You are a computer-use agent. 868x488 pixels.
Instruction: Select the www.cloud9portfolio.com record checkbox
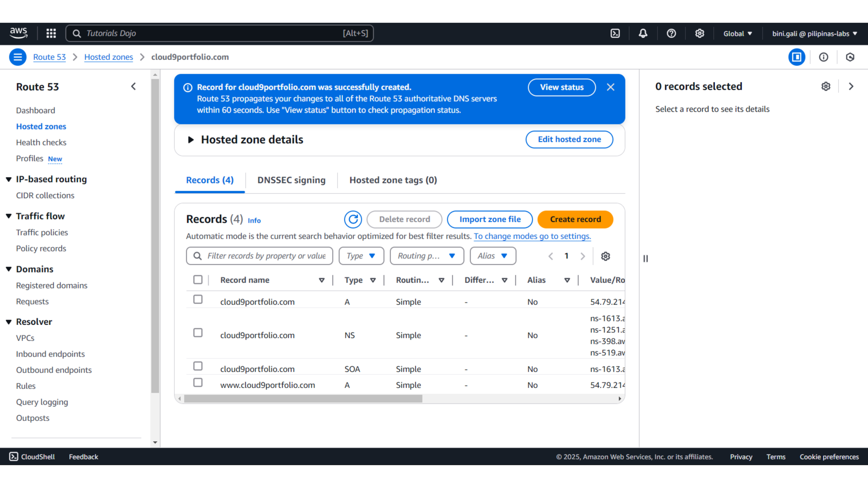click(x=198, y=383)
